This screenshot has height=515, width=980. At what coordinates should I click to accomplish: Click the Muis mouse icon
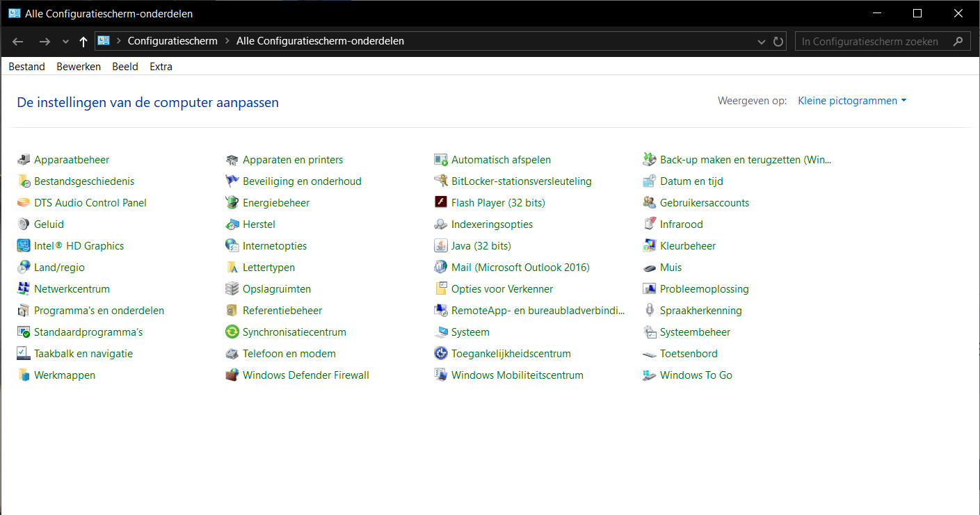[x=650, y=268]
